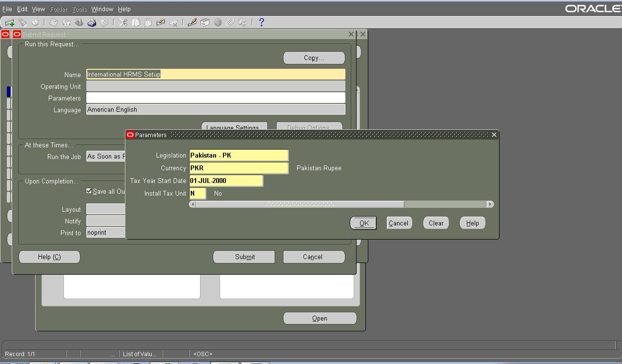Select the Edit Field pencil icon
Image resolution: width=622 pixels, height=364 pixels.
click(191, 22)
